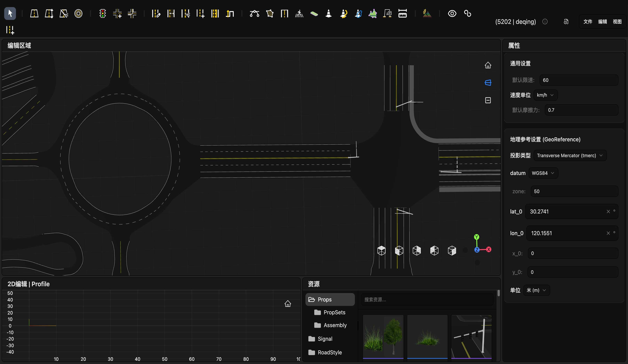This screenshot has width=628, height=364.
Task: Pick the add junction tool
Action: 117,13
